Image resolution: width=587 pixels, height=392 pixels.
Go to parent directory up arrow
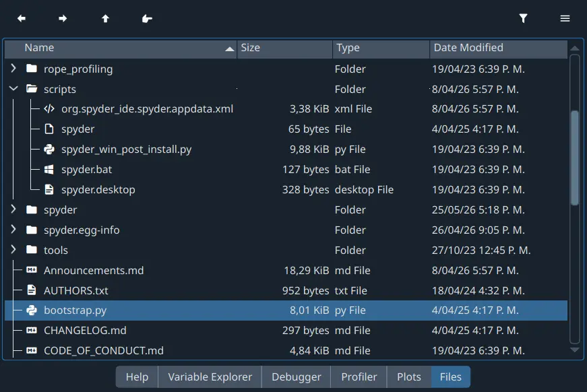pyautogui.click(x=106, y=18)
